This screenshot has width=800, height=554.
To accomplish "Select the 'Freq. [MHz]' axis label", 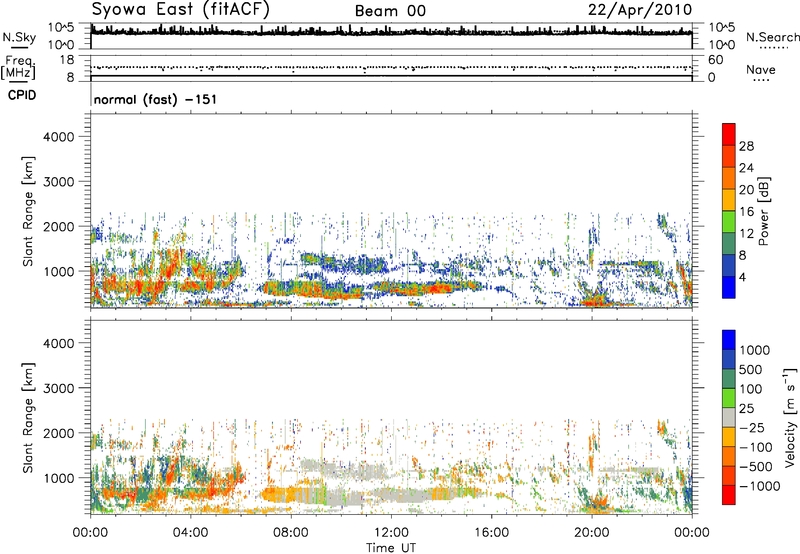I will point(18,68).
